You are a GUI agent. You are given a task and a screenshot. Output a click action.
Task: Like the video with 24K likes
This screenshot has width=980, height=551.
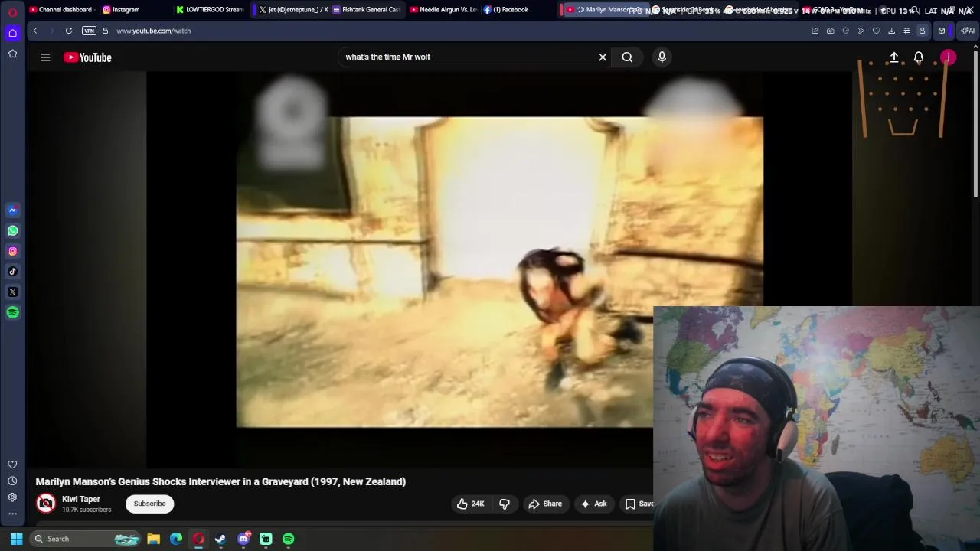470,504
